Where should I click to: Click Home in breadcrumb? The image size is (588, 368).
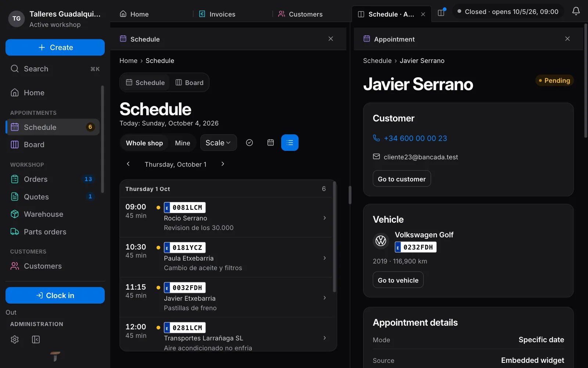(128, 61)
